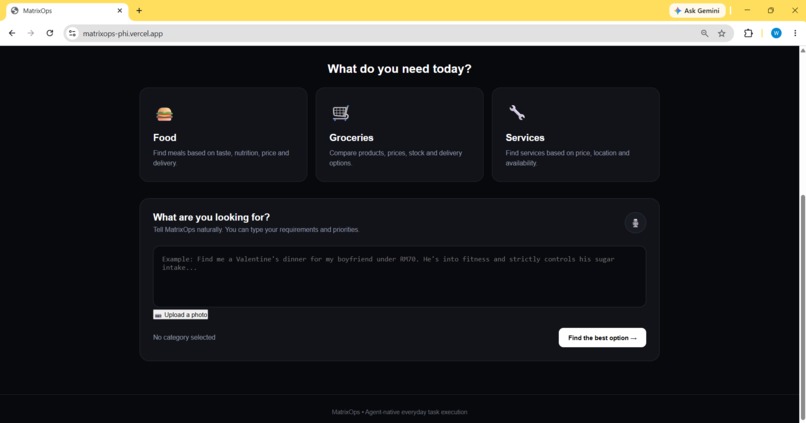Screen dimensions: 806x423
Task: Choose the Services category card
Action: tap(576, 135)
